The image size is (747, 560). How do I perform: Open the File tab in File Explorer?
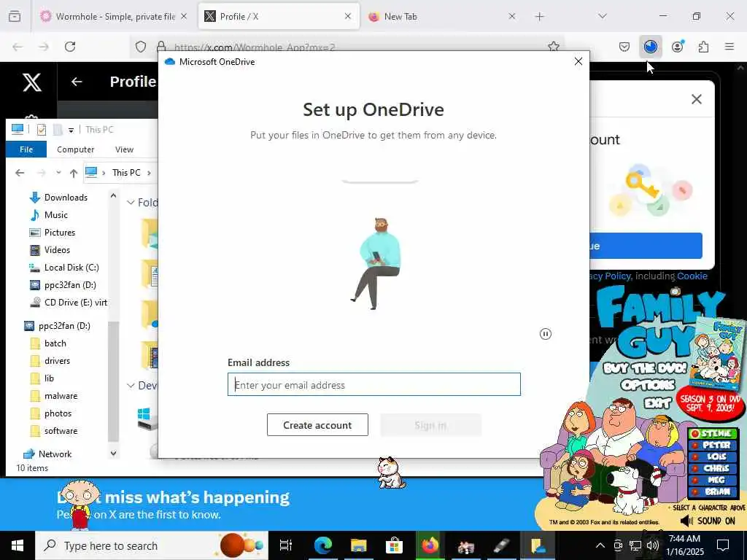(x=26, y=149)
